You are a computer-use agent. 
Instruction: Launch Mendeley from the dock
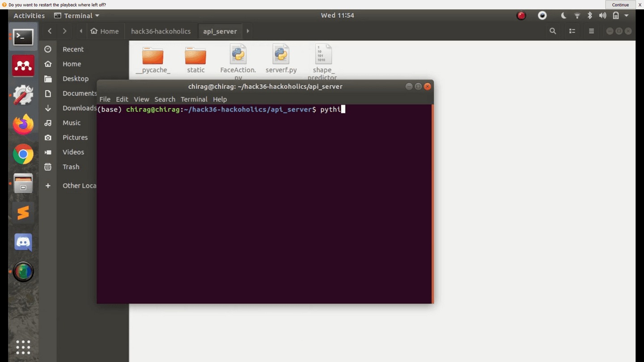23,66
